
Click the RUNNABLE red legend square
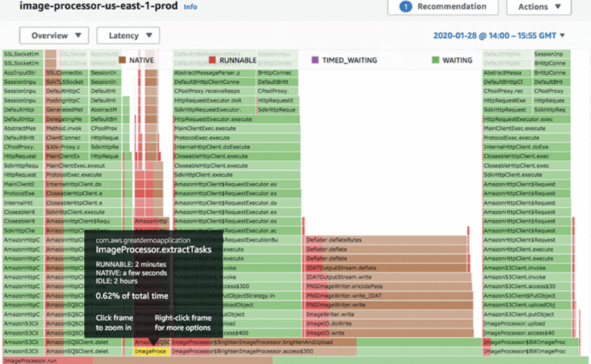tap(212, 60)
